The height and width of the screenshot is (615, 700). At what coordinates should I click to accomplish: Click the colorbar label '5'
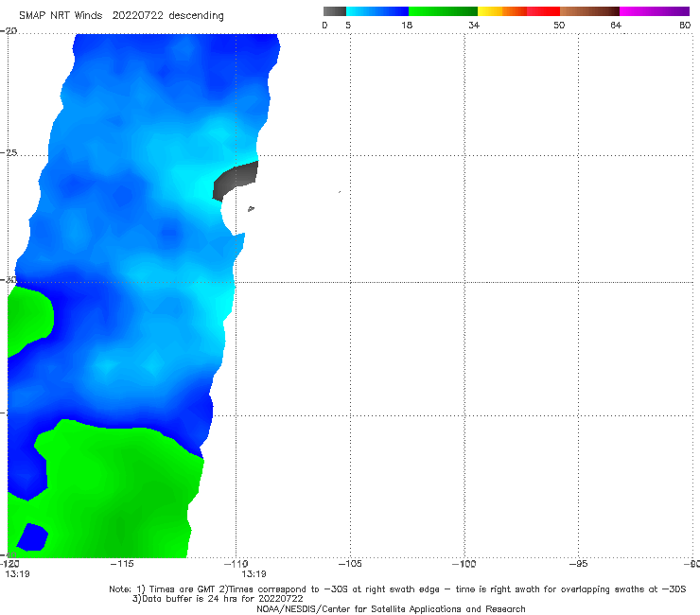348,26
